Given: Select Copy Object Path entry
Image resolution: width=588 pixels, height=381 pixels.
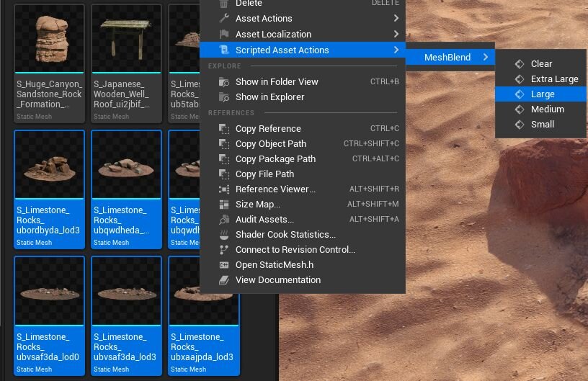Looking at the screenshot, I should (x=302, y=144).
